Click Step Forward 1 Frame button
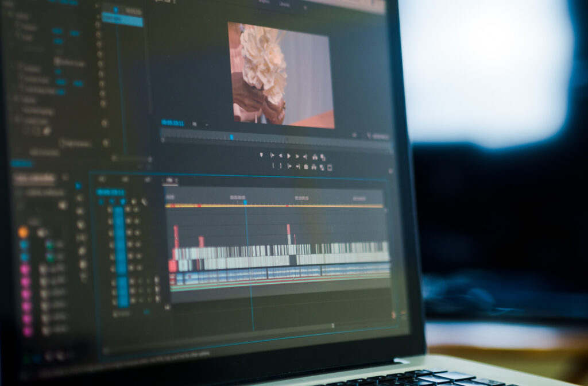 [x=297, y=156]
